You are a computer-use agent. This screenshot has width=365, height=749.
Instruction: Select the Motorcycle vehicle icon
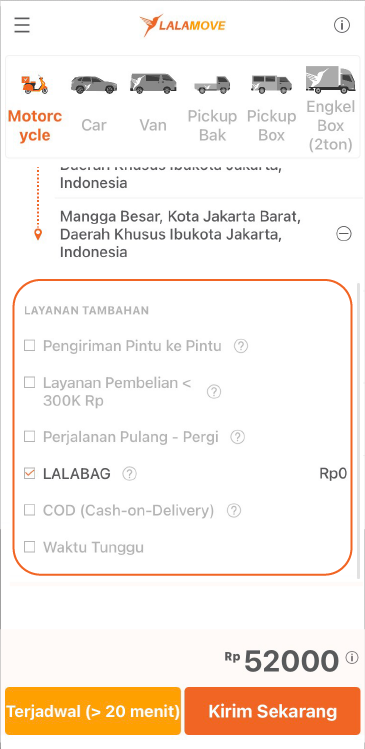(x=35, y=85)
